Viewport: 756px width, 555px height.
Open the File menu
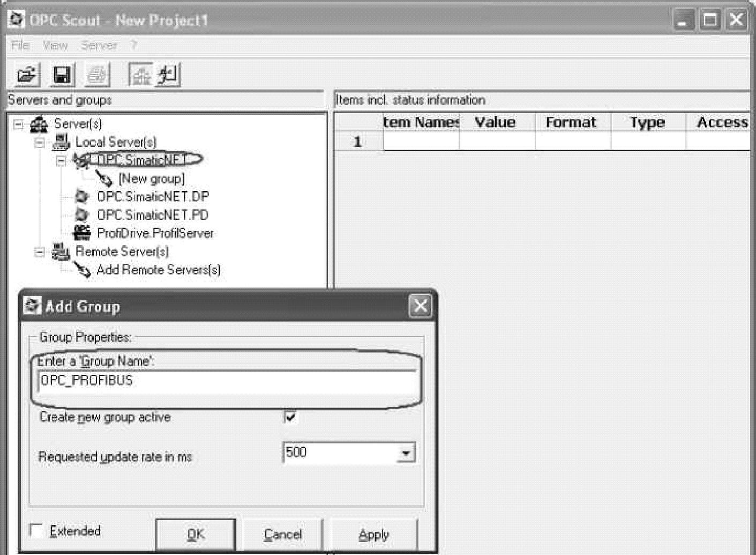(x=20, y=46)
